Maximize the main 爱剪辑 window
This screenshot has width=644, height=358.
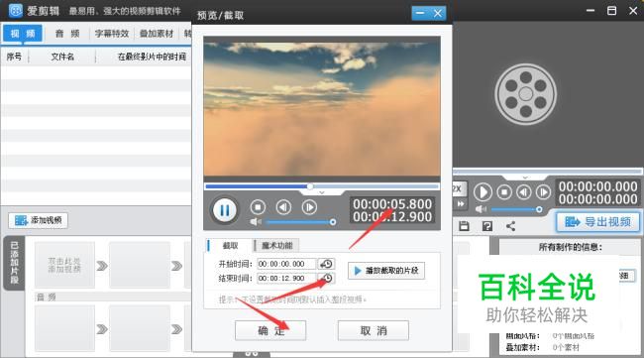pyautogui.click(x=611, y=10)
